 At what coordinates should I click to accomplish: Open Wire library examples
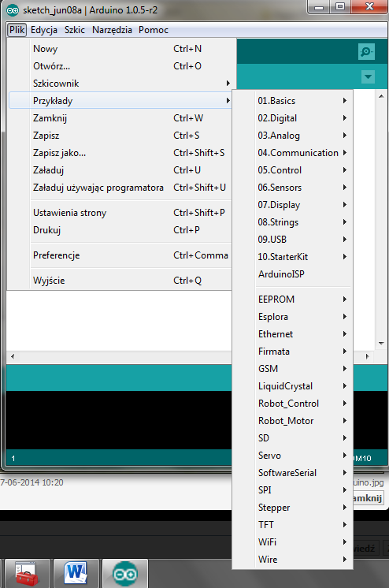[292, 559]
